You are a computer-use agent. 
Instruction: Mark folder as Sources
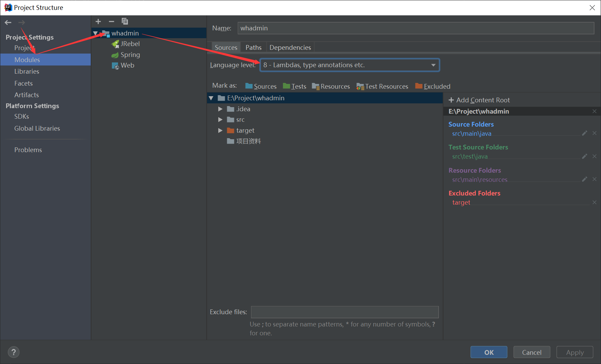click(265, 86)
